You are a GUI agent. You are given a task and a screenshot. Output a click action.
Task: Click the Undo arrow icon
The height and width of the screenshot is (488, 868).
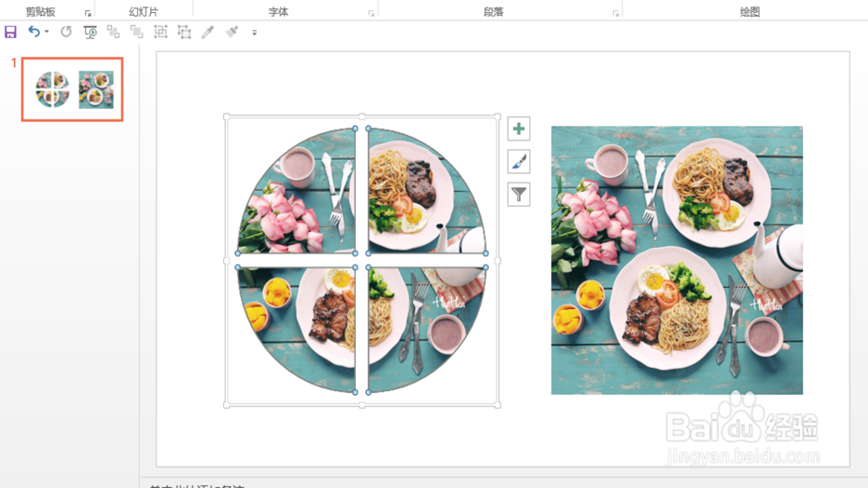click(x=34, y=31)
